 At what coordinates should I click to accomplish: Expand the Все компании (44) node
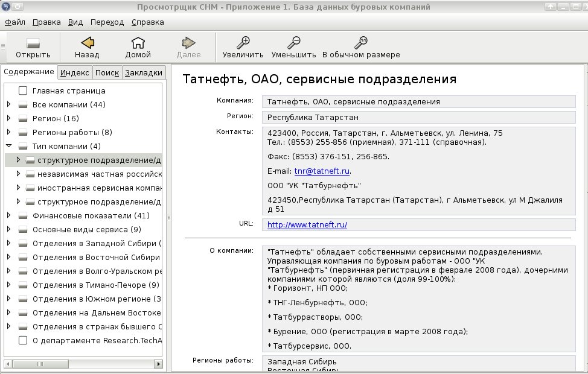click(x=8, y=104)
